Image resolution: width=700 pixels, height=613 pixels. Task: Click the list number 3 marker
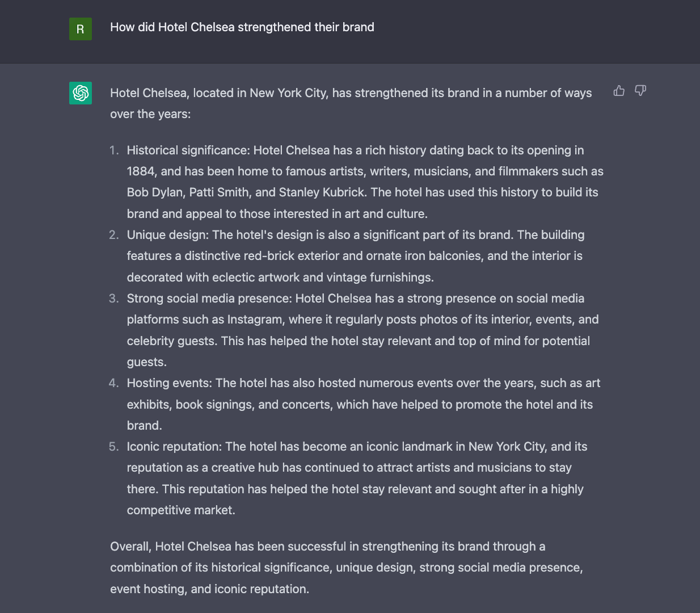(x=114, y=299)
